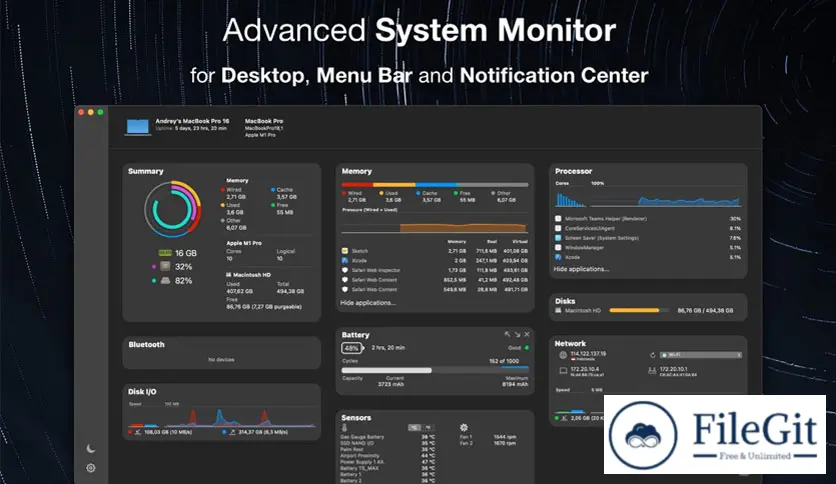Screen dimensions: 836x484
Task: Click the CoreServicesUIAgent process icon
Action: [x=558, y=228]
